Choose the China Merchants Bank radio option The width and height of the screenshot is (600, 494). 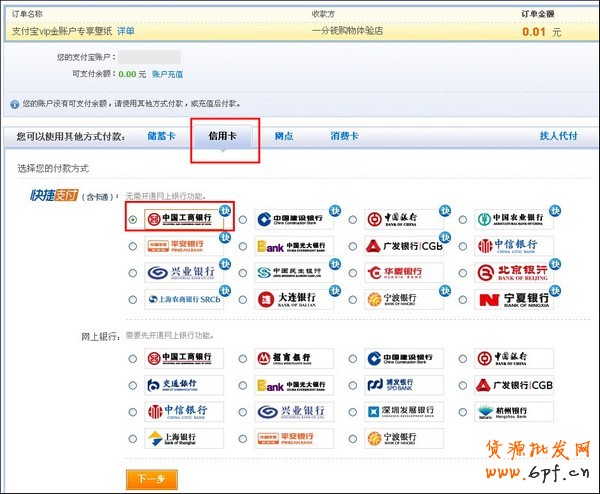tap(243, 359)
